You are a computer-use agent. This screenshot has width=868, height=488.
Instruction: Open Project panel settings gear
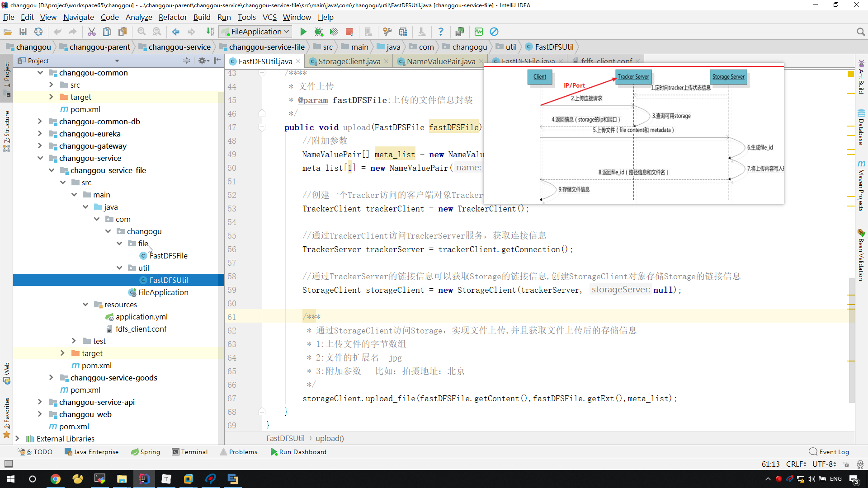pos(202,61)
